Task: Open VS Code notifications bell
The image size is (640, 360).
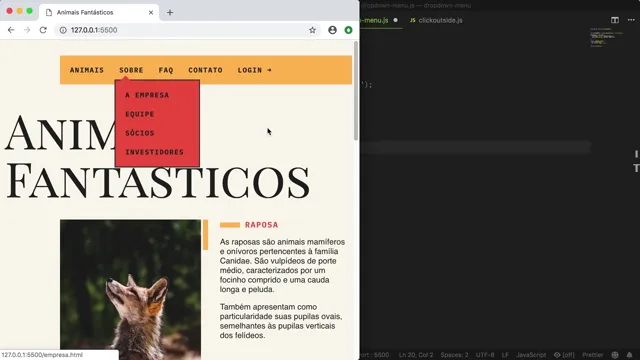Action: pos(629,355)
